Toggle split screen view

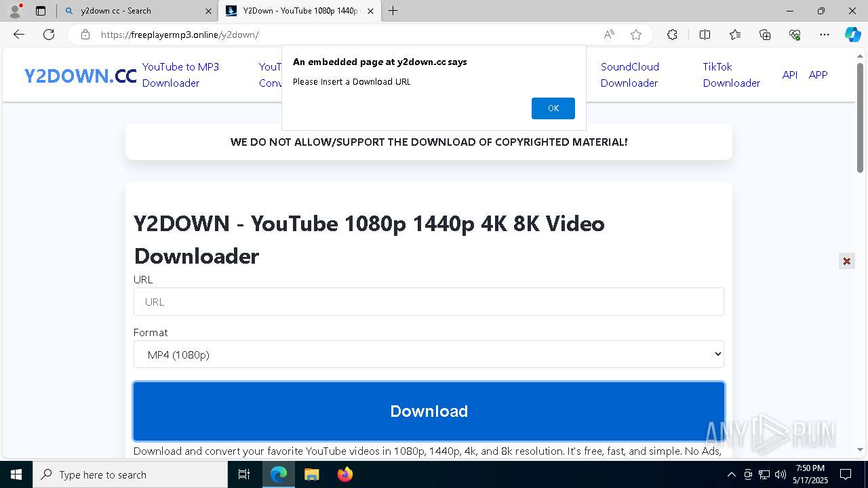point(705,35)
